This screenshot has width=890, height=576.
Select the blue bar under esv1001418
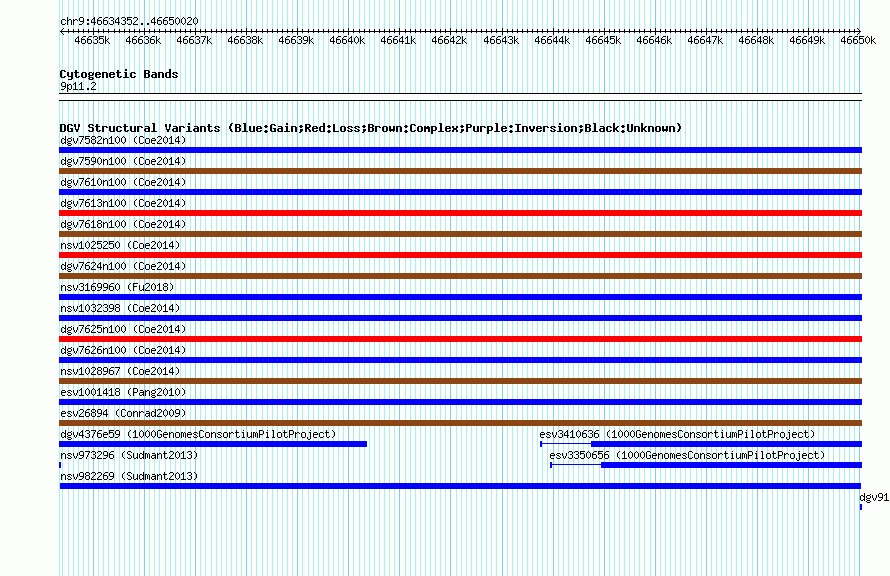click(460, 402)
